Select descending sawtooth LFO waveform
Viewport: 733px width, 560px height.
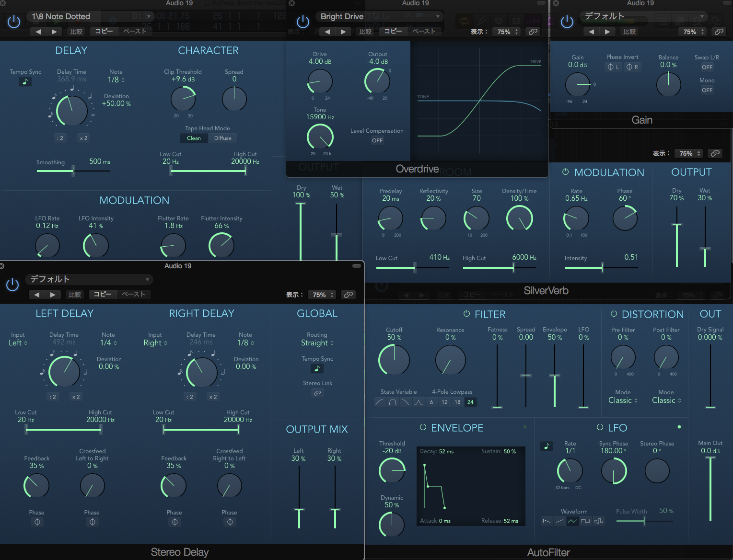click(547, 521)
